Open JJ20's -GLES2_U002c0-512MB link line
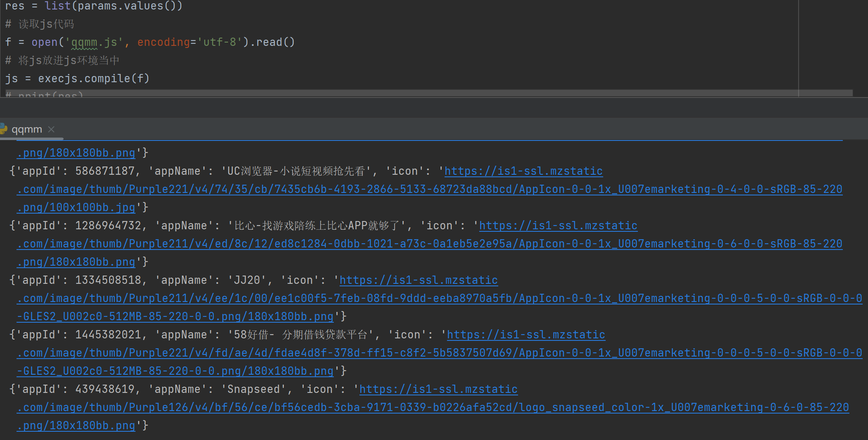Image resolution: width=868 pixels, height=440 pixels. click(x=175, y=316)
